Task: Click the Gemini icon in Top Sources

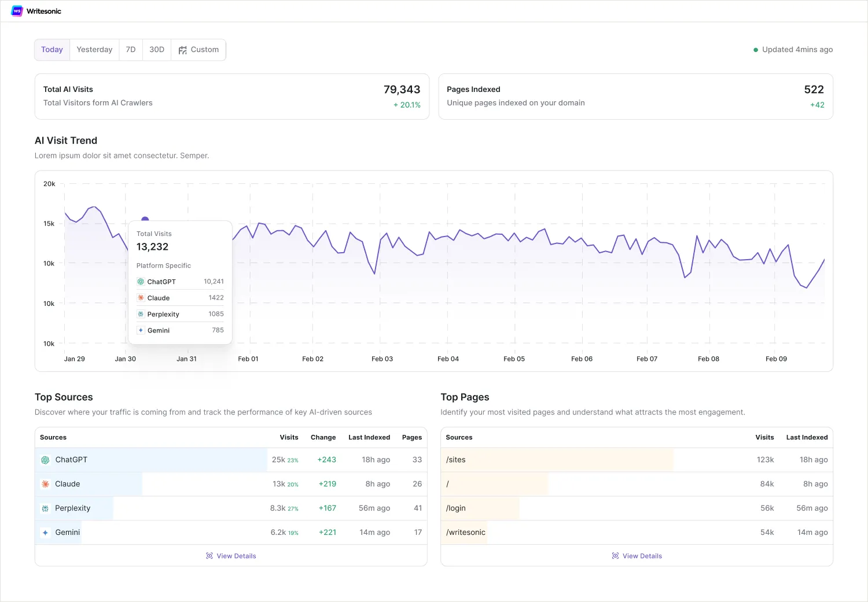Action: tap(45, 533)
